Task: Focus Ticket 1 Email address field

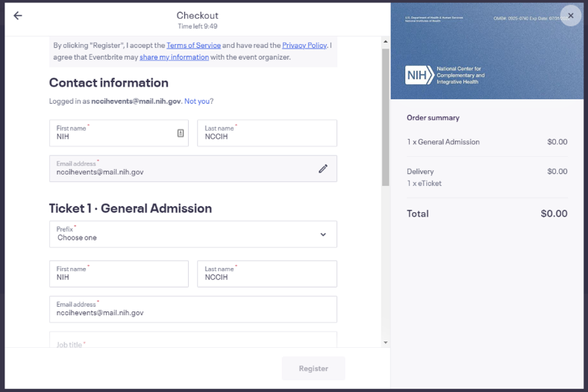Action: [x=193, y=309]
